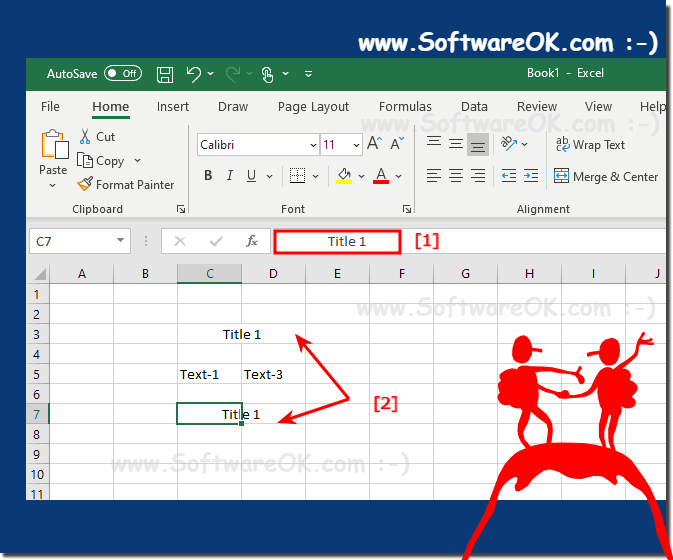
Task: Click the Cut scissors icon
Action: 85,136
